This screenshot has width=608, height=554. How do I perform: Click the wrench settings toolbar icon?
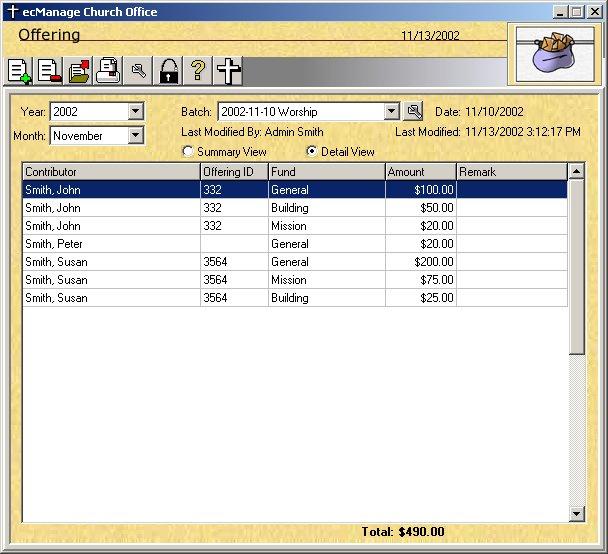pos(138,71)
